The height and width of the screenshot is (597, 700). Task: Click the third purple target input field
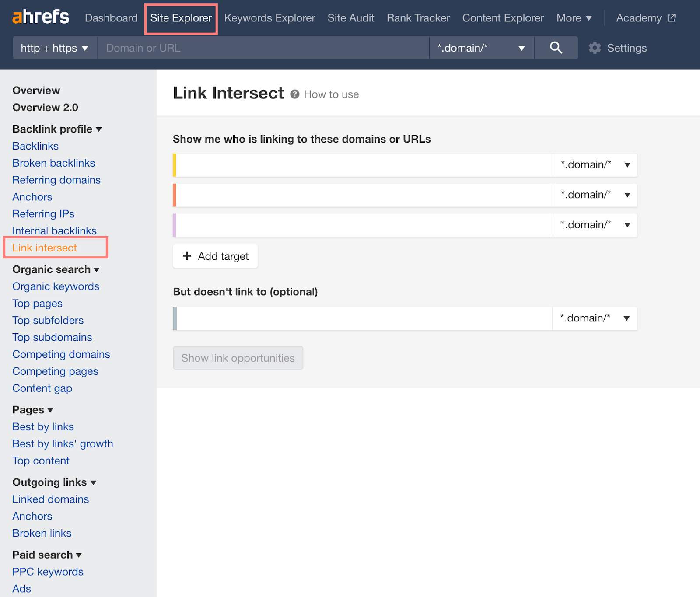click(x=364, y=225)
